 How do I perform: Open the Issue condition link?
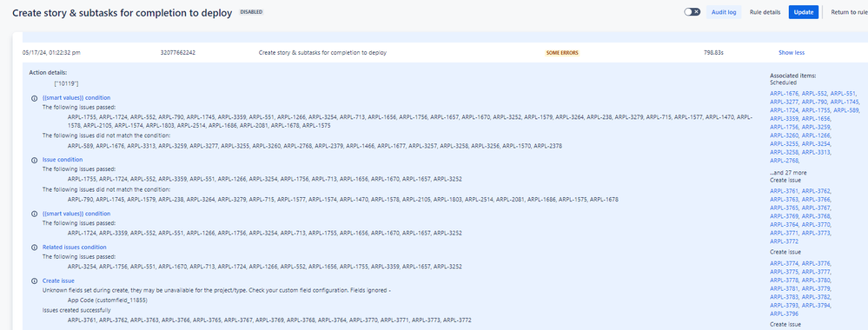click(63, 160)
